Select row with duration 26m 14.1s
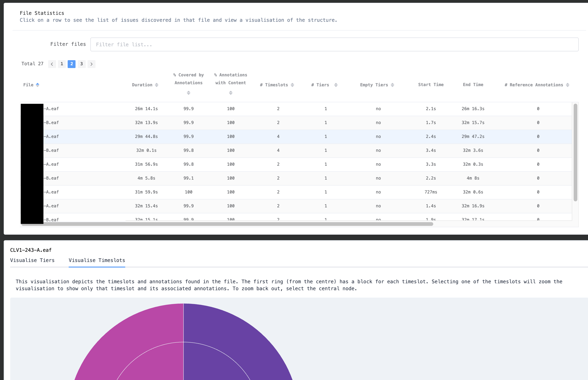 coord(296,109)
